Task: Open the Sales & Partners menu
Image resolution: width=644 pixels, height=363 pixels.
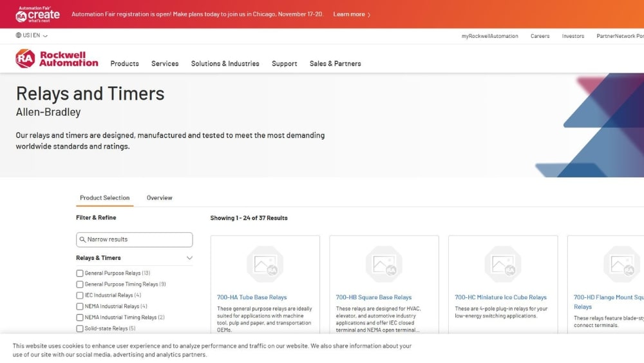Action: (x=335, y=64)
